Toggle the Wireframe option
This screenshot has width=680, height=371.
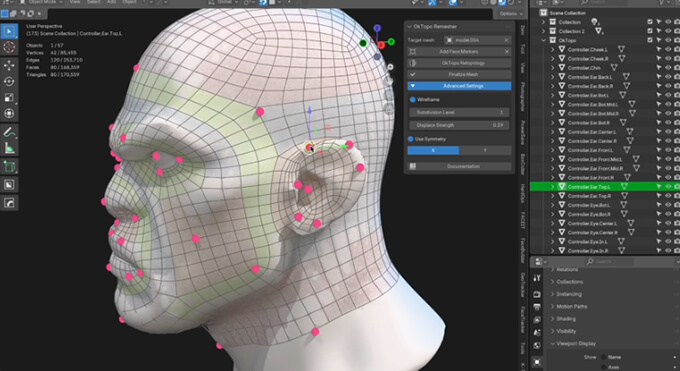click(412, 100)
